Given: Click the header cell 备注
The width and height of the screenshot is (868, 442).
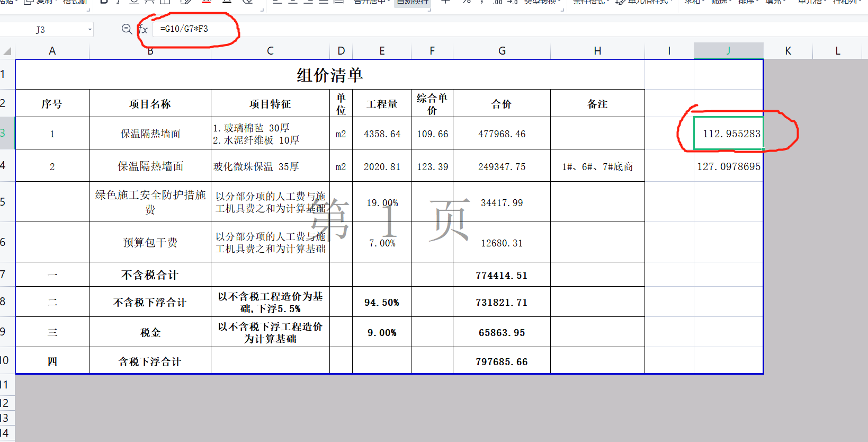Looking at the screenshot, I should coord(597,104).
